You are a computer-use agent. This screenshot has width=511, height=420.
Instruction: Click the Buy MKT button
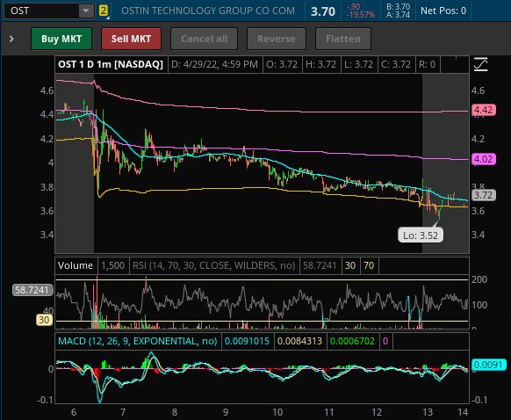[x=61, y=39]
